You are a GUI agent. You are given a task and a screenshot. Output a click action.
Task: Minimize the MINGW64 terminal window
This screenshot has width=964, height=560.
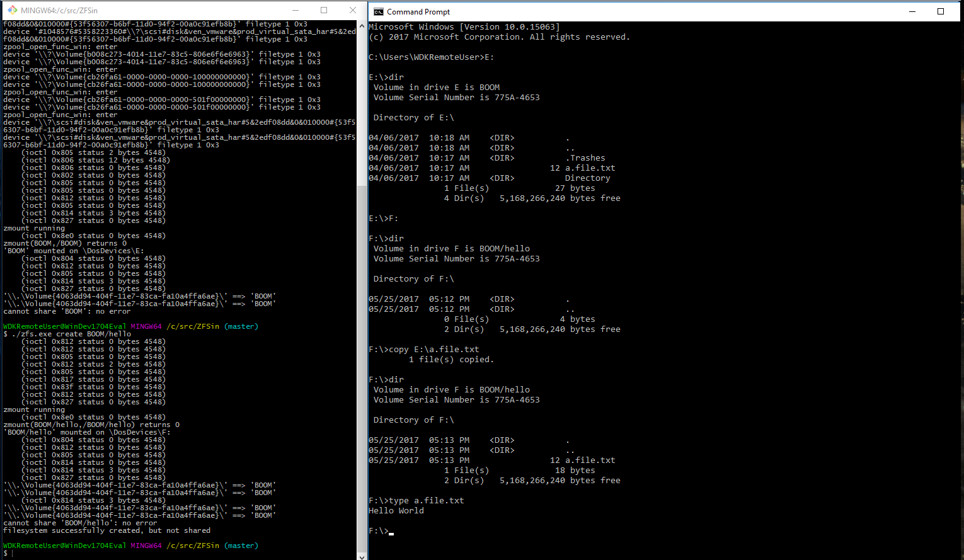tap(296, 10)
